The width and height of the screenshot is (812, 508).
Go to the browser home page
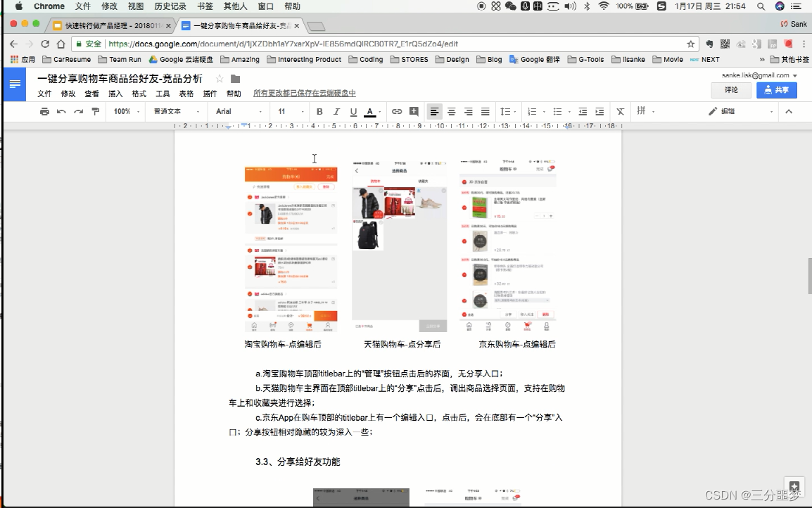pyautogui.click(x=61, y=44)
